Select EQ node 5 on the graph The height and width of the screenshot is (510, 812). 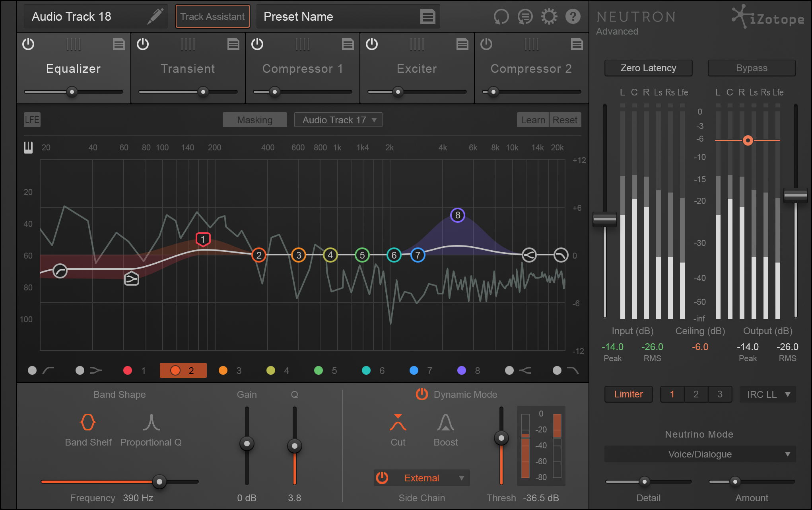click(362, 255)
